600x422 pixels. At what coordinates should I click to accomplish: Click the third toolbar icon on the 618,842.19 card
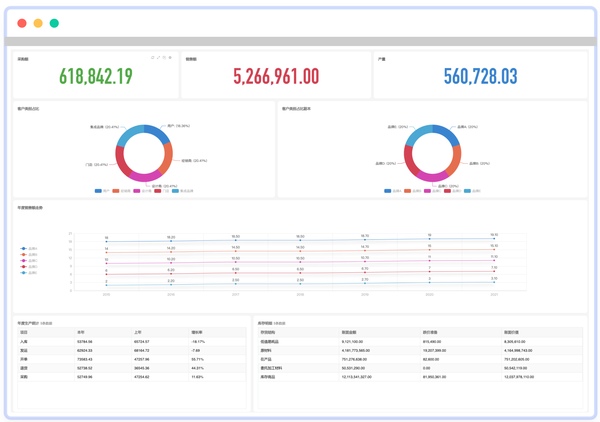tap(164, 57)
